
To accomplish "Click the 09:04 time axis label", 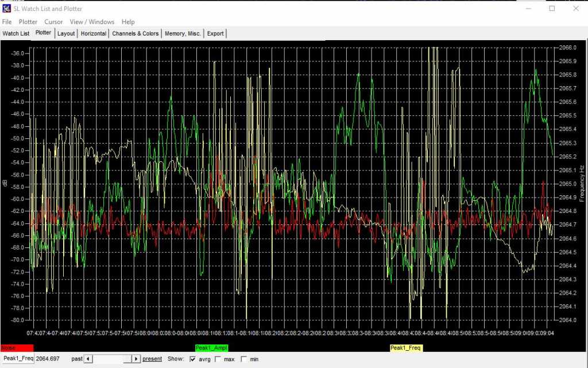I will tap(547, 333).
